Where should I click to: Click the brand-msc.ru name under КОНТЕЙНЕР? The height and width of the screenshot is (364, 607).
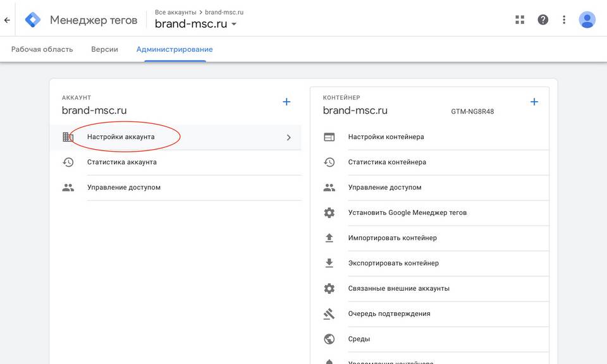click(355, 110)
